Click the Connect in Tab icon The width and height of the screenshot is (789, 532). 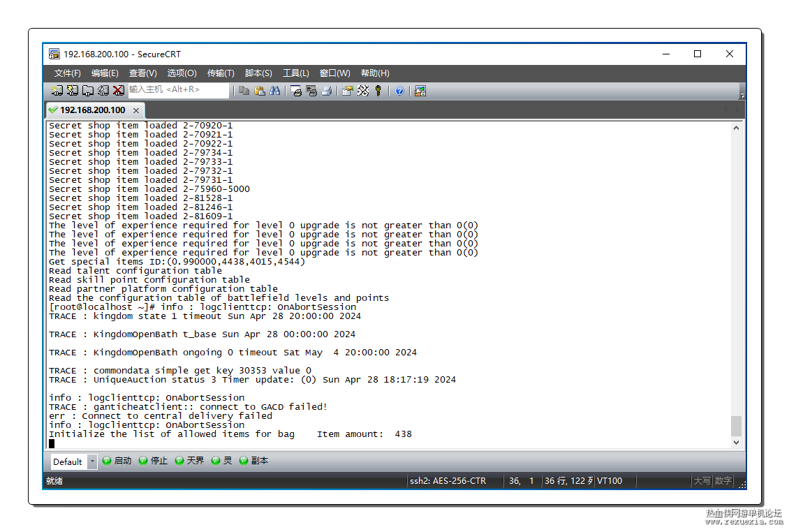click(87, 91)
